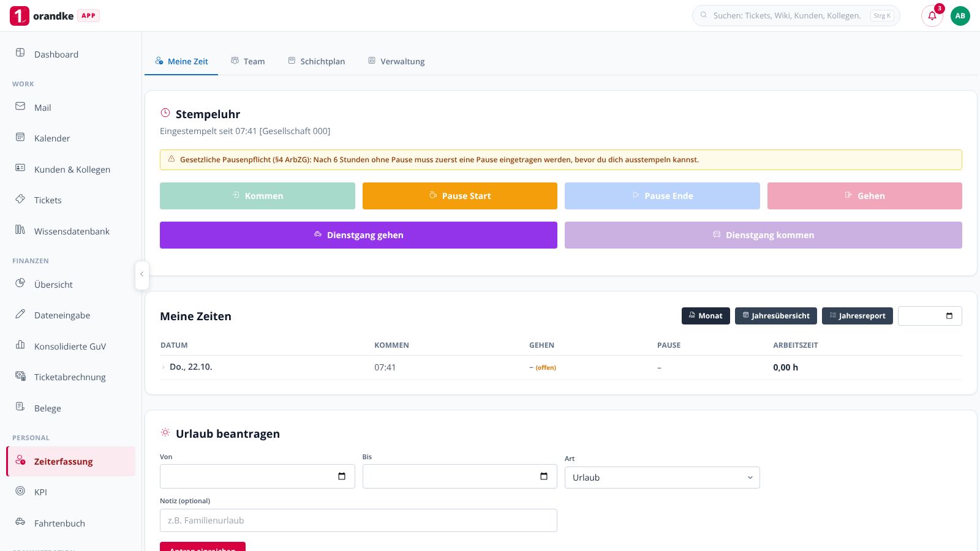Show the Monat view button
Screen dimensions: 980x551
pyautogui.click(x=706, y=316)
